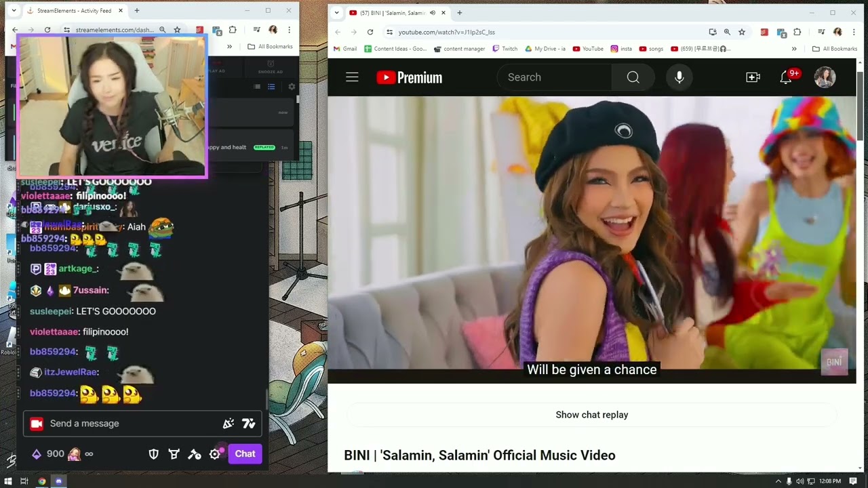This screenshot has width=868, height=488.
Task: Open All Bookmarks in StreamElements window
Action: [x=271, y=47]
